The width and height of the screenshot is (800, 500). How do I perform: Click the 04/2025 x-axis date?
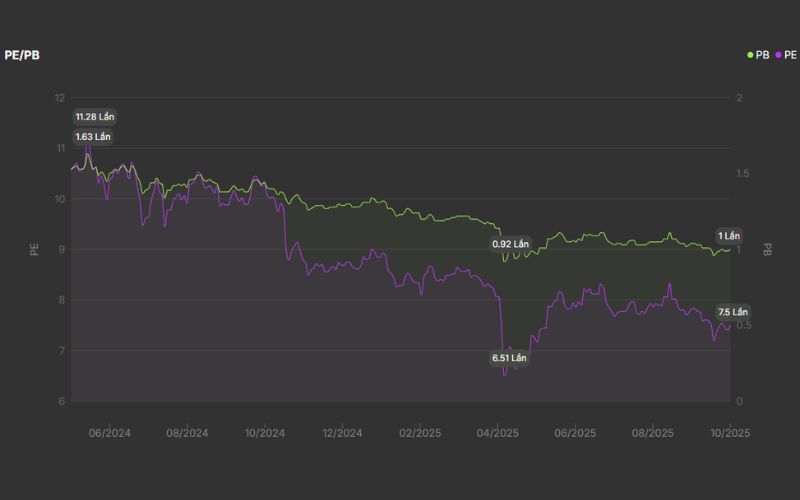coord(497,433)
